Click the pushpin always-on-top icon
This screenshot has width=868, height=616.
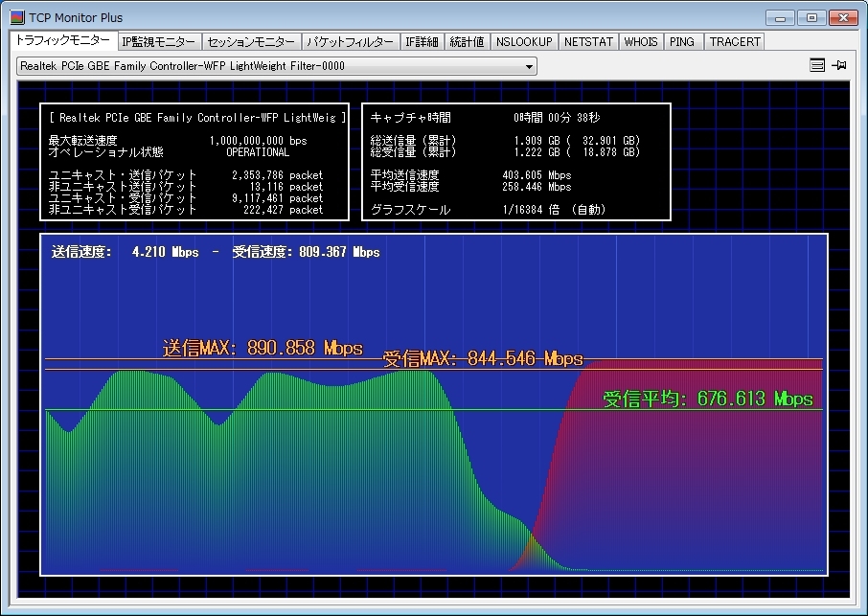tap(839, 65)
